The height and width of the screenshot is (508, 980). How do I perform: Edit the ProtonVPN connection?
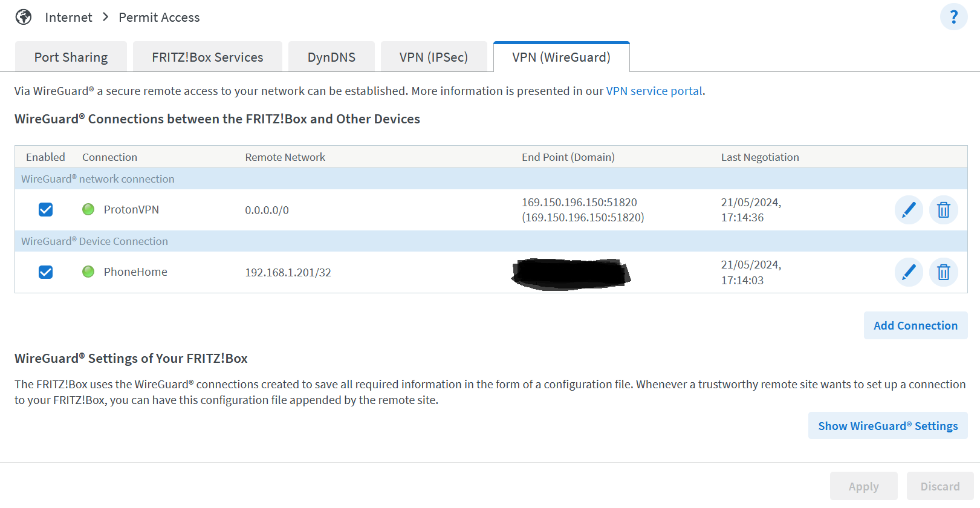[908, 210]
